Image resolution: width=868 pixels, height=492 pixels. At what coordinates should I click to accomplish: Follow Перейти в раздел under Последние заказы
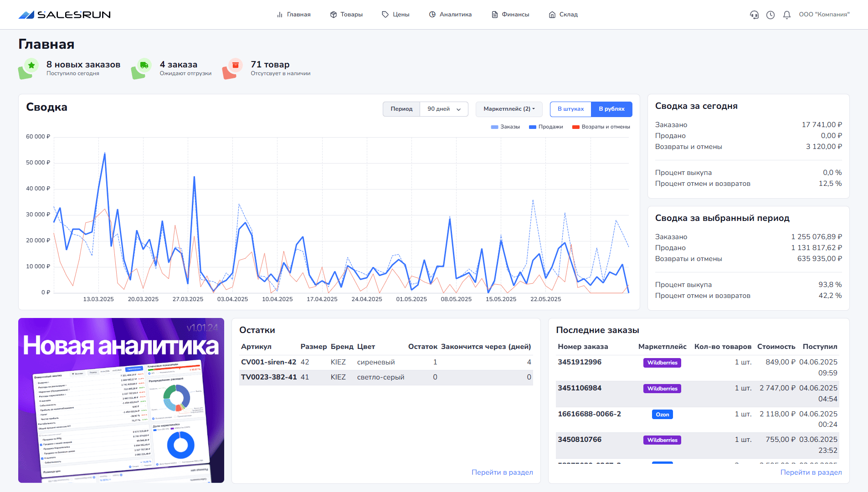click(811, 472)
